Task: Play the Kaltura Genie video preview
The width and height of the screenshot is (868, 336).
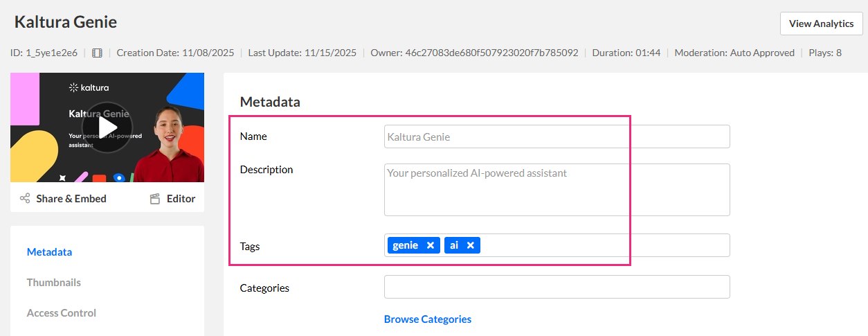Action: coord(107,127)
